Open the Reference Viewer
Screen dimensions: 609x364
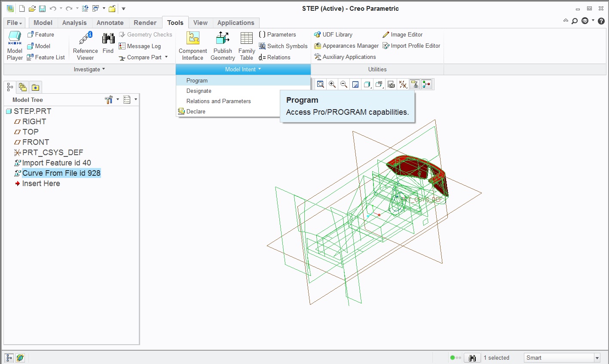(85, 46)
